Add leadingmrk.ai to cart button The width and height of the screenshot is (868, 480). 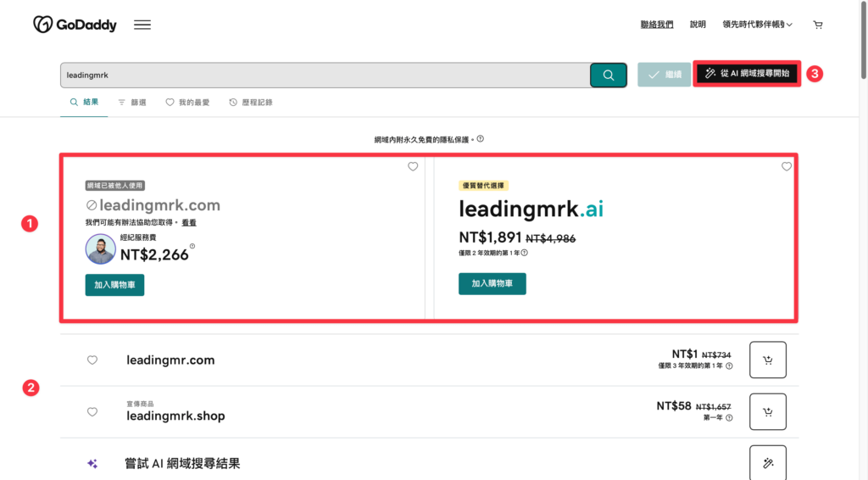tap(492, 283)
